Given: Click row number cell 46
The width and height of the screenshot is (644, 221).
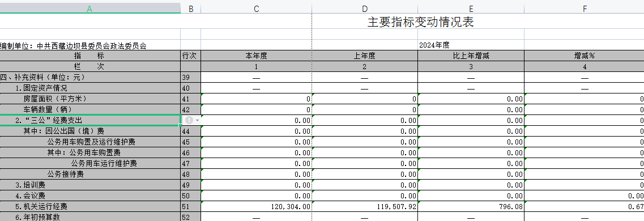Looking at the screenshot, I should tap(190, 152).
